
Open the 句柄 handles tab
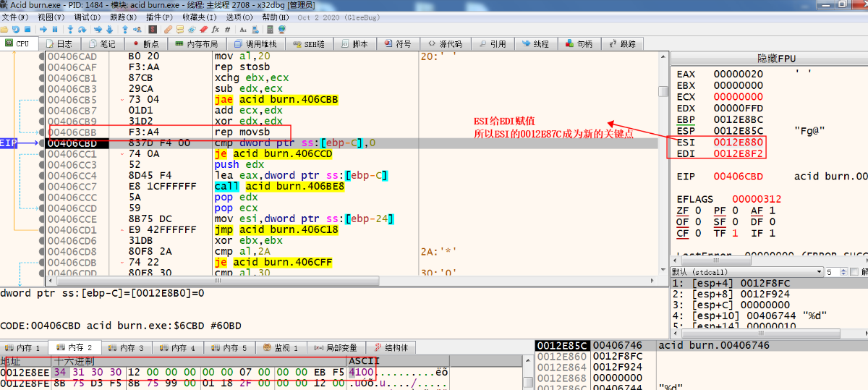pyautogui.click(x=579, y=43)
